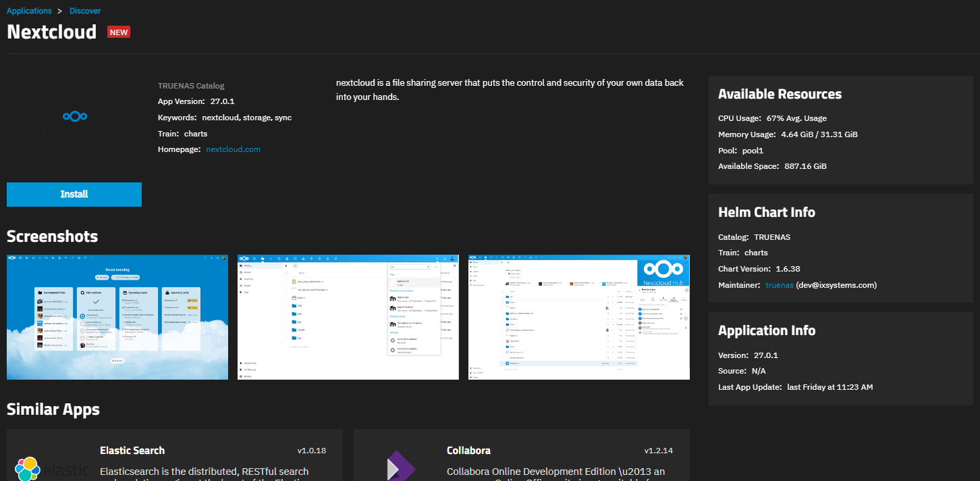
Task: Click the Application Info heading
Action: click(767, 330)
